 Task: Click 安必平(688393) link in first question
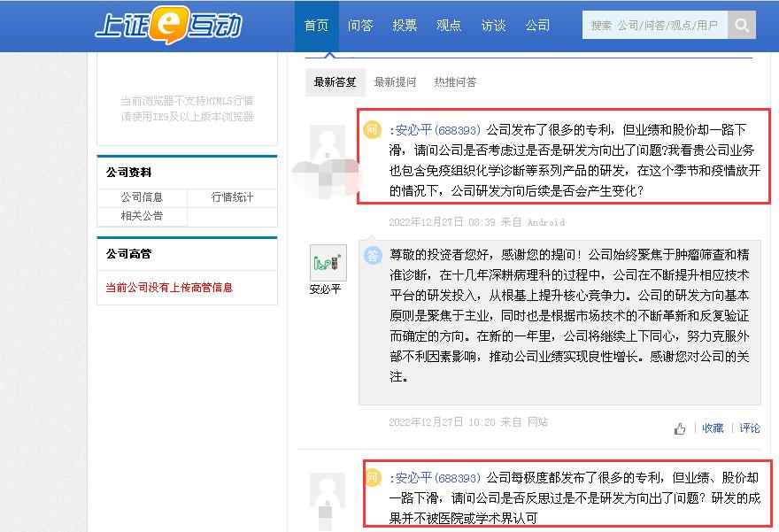pos(437,130)
